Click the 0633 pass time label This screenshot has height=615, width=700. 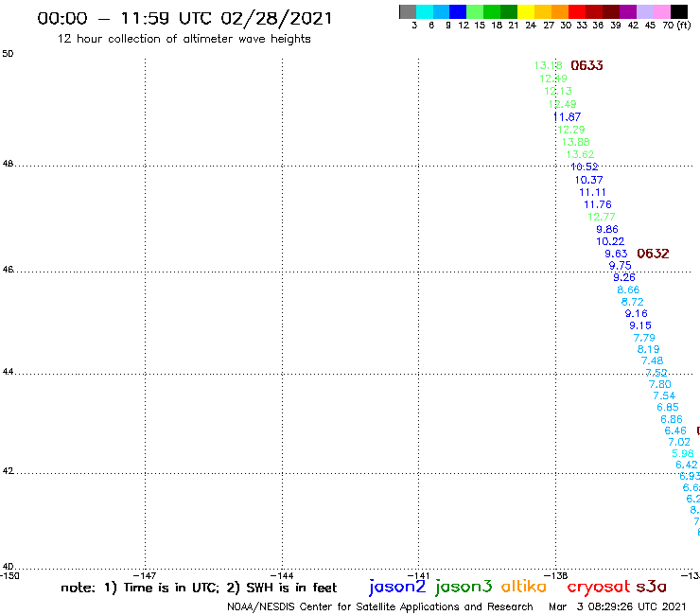[587, 65]
